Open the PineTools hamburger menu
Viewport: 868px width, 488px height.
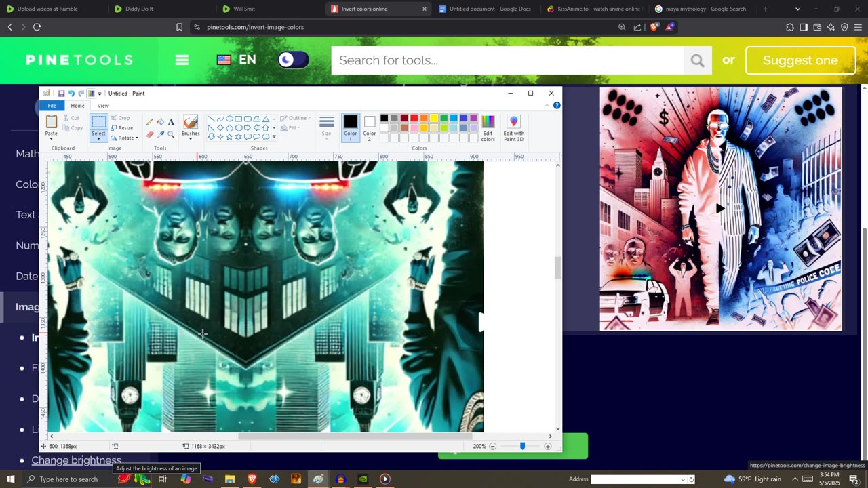182,60
